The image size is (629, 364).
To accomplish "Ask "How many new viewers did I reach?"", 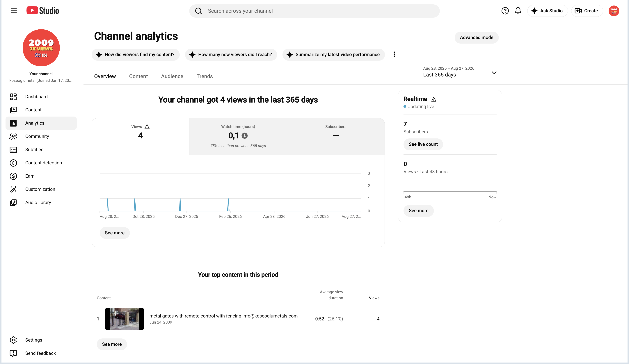I will click(231, 54).
